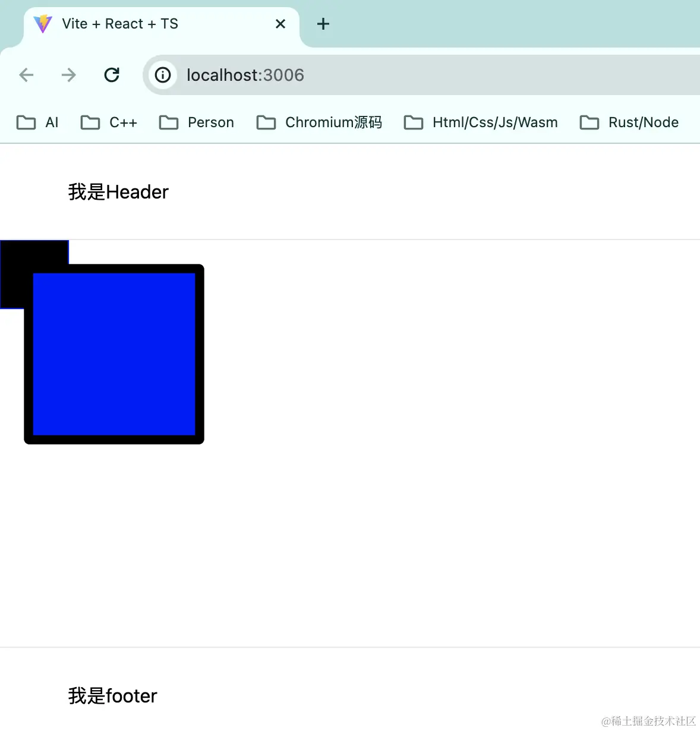Click the browser back arrow
The image size is (700, 731).
tap(27, 75)
